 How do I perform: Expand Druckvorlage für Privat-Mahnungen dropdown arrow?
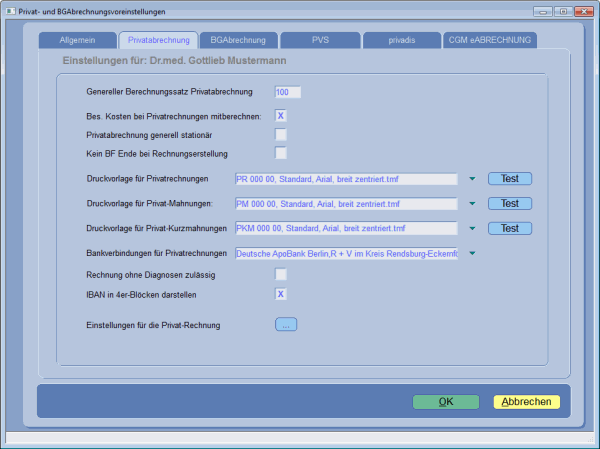[x=471, y=204]
